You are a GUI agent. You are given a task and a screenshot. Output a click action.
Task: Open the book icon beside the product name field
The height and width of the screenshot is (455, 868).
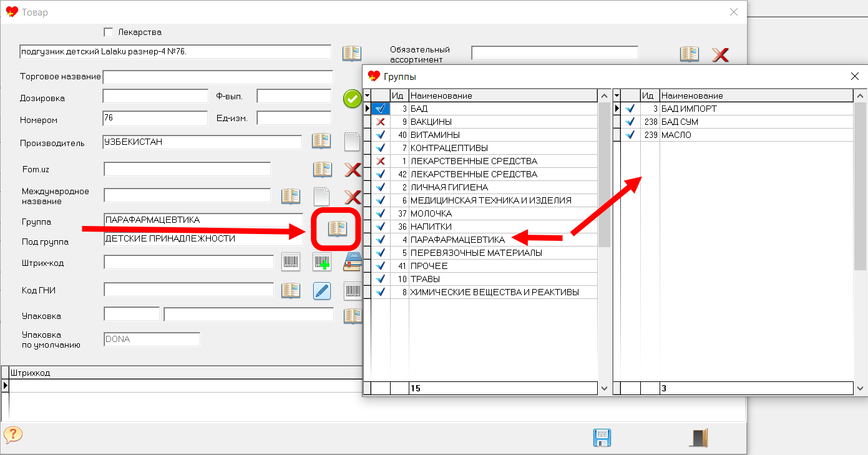(352, 54)
